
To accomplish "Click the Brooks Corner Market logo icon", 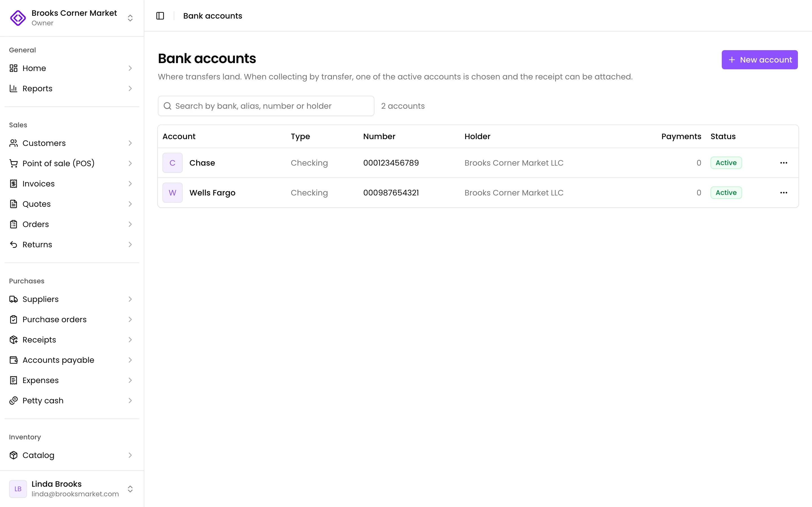I will coord(18,18).
